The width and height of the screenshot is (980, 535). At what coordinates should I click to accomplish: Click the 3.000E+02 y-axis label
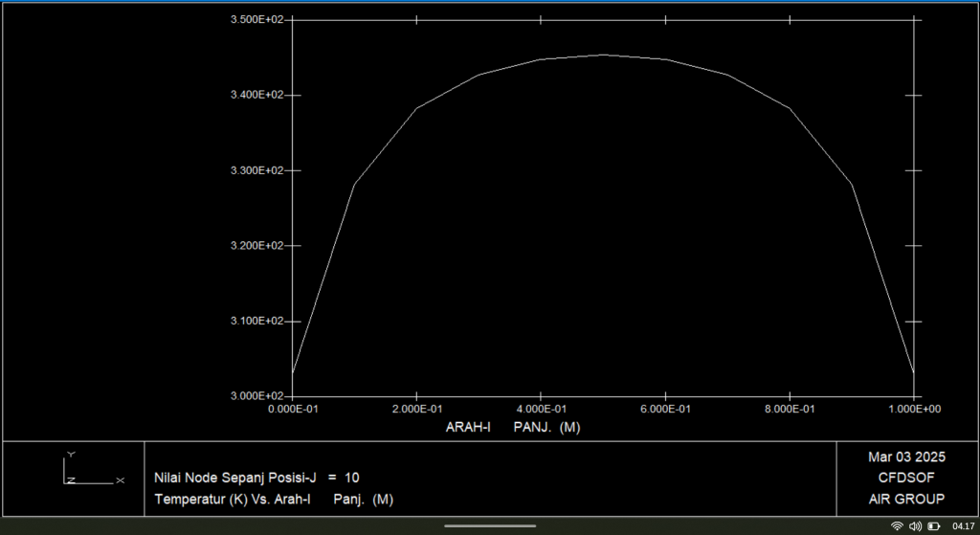[257, 396]
